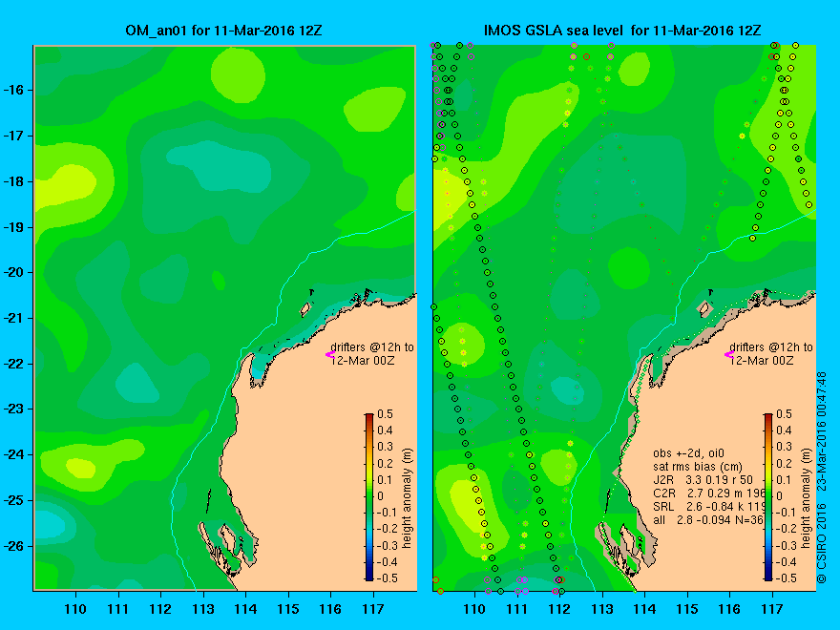This screenshot has height=630, width=840.
Task: Click longitude label 114 under the left map
Action: point(245,609)
